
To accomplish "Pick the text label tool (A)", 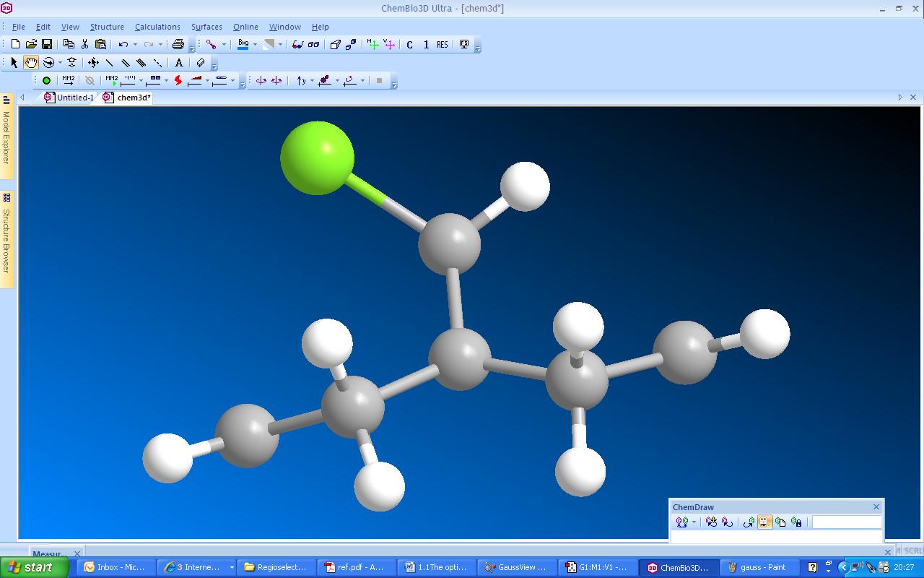I will tap(179, 63).
